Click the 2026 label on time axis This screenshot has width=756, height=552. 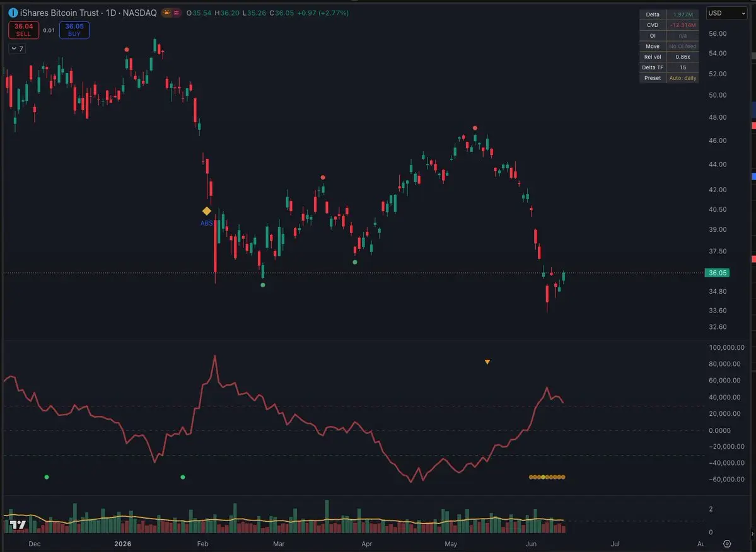point(122,544)
